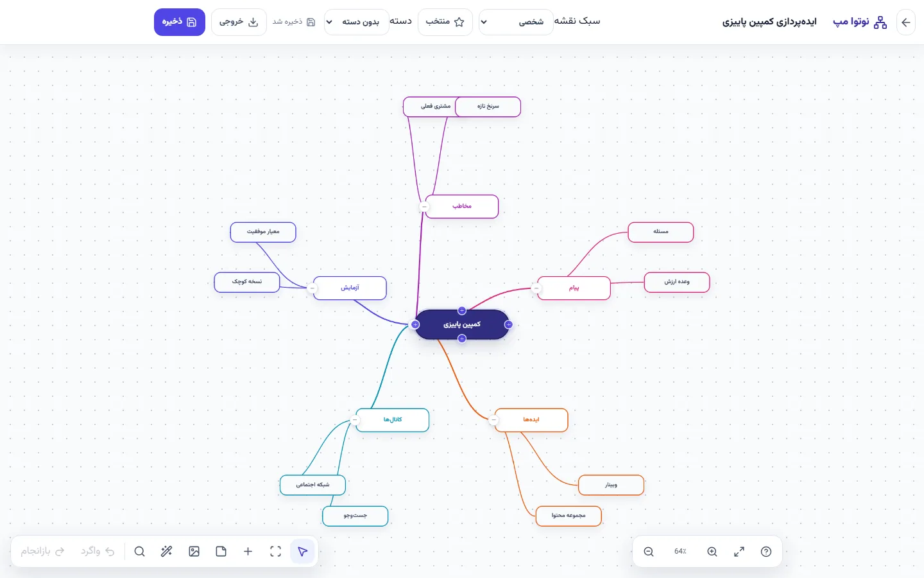Activate the fit-to-screen frame tool

click(x=275, y=552)
